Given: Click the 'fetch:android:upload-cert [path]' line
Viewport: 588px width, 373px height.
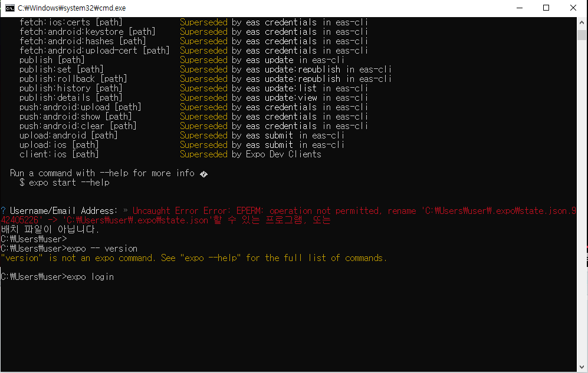Looking at the screenshot, I should (x=94, y=51).
